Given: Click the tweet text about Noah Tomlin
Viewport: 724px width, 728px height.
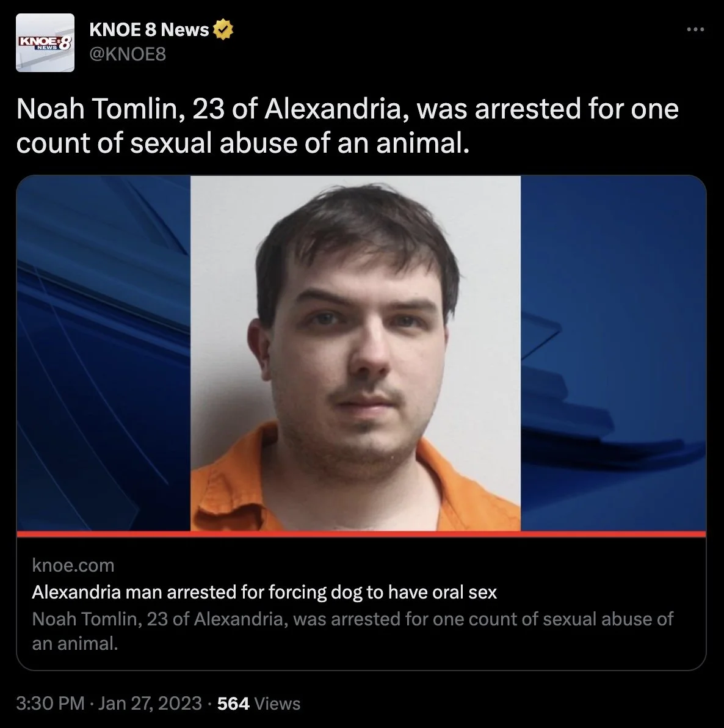Looking at the screenshot, I should [x=347, y=125].
